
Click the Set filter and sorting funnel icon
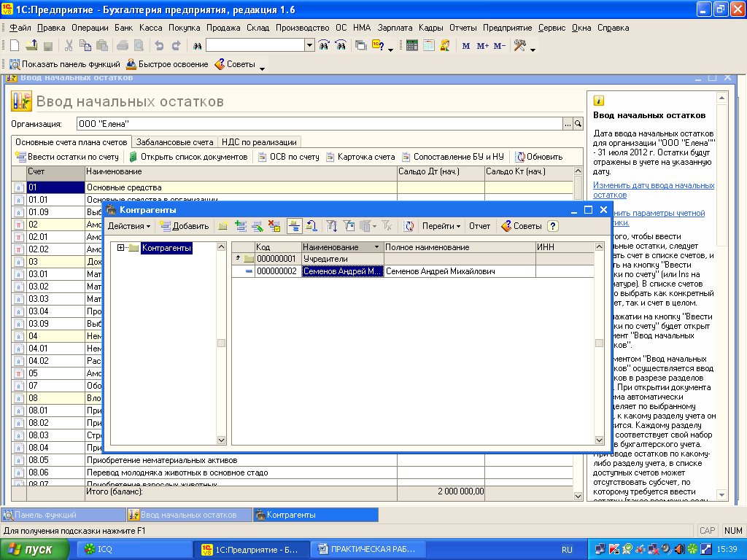pyautogui.click(x=332, y=226)
